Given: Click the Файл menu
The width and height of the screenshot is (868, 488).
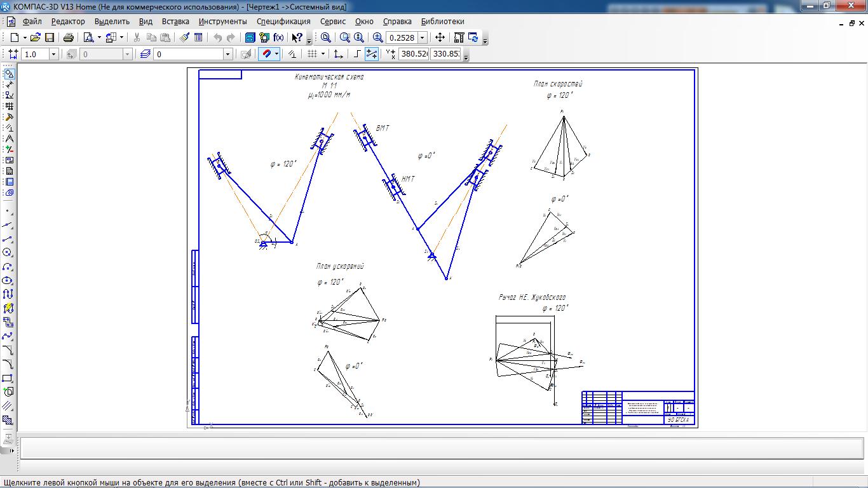Looking at the screenshot, I should click(32, 21).
